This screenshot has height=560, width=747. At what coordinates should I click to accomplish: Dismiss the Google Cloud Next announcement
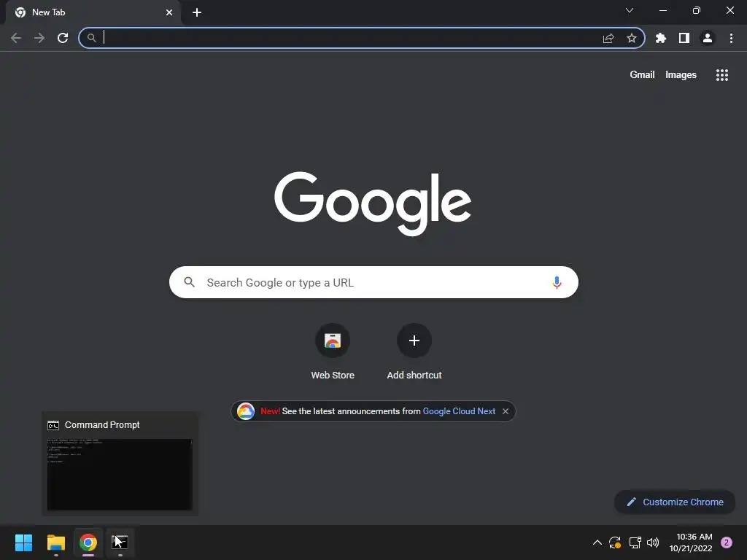(506, 411)
